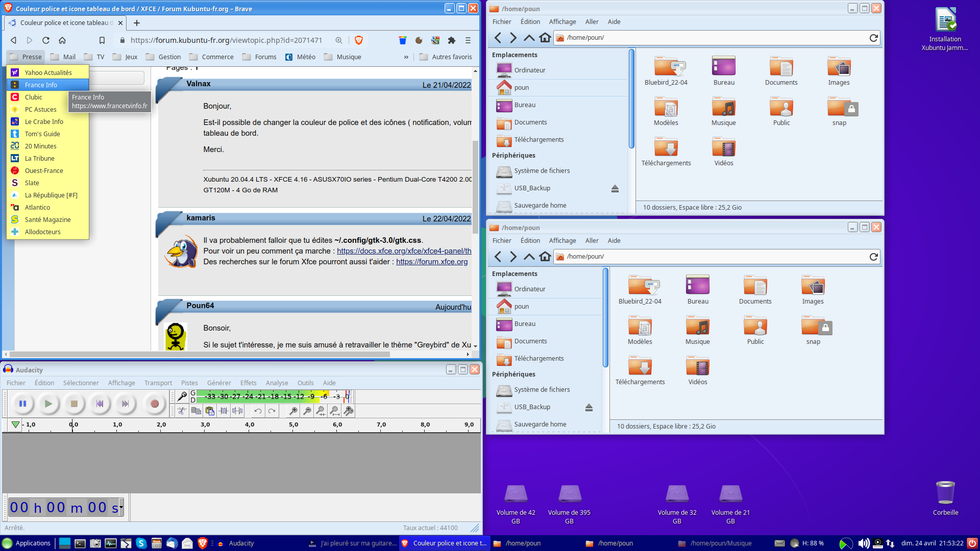
Task: Open the audio position time format dropdown
Action: pos(121,507)
